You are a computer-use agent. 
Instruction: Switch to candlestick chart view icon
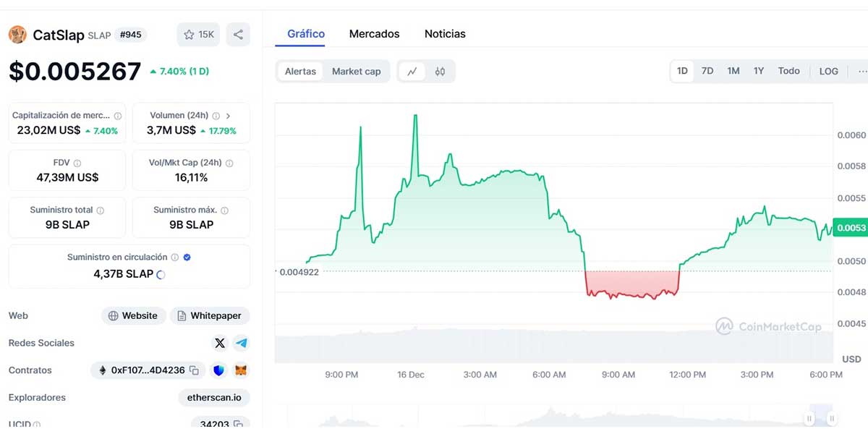(440, 72)
